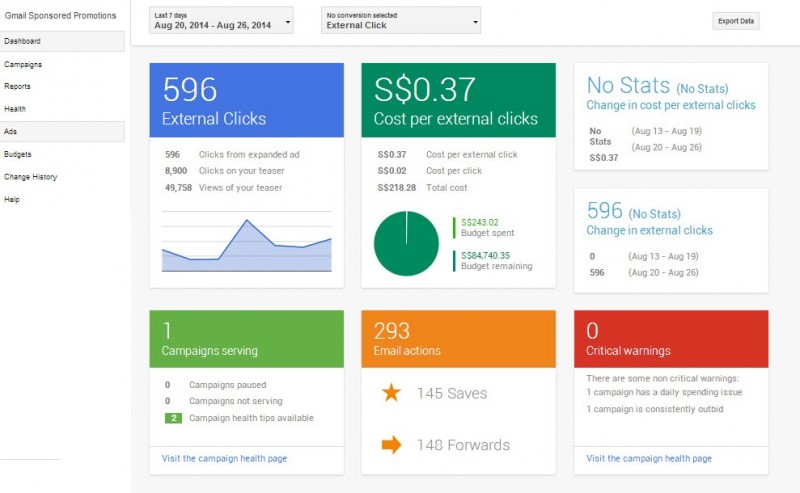Open Change History in the sidebar
Image resolution: width=800 pixels, height=493 pixels.
[31, 177]
